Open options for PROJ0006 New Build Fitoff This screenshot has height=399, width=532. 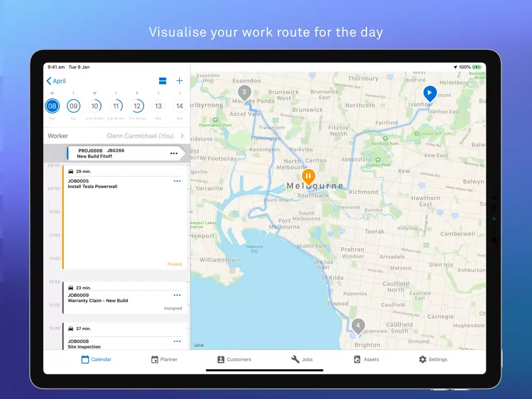174,153
